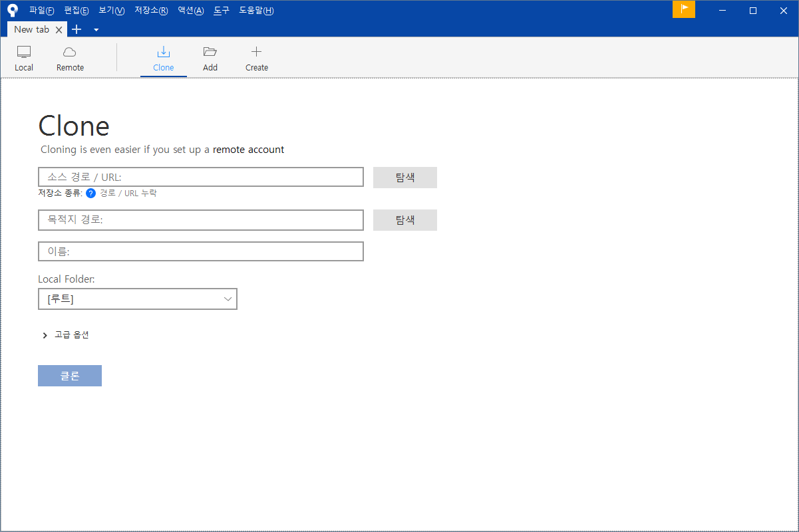Open the Add repository icon
Image resolution: width=799 pixels, height=532 pixels.
click(x=210, y=59)
